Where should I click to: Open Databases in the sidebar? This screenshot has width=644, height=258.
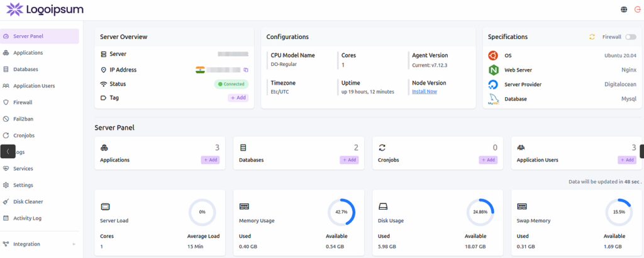pyautogui.click(x=25, y=69)
